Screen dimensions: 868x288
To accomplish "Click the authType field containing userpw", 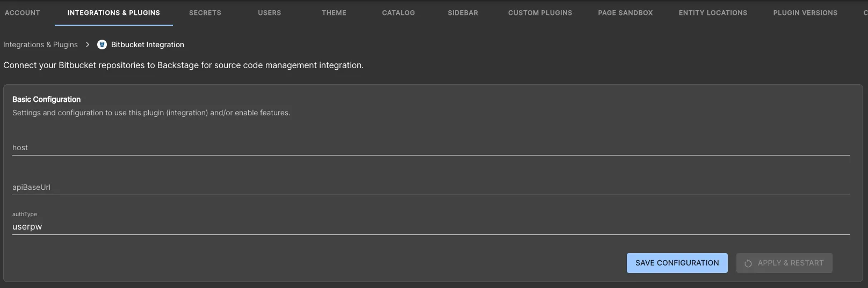I will 431,226.
